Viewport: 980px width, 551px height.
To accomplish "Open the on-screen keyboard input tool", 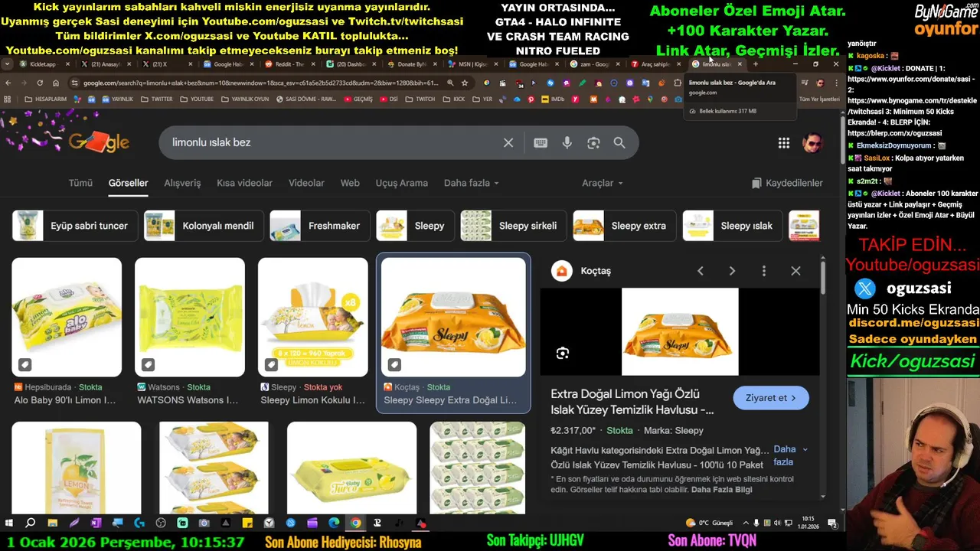I will (541, 142).
